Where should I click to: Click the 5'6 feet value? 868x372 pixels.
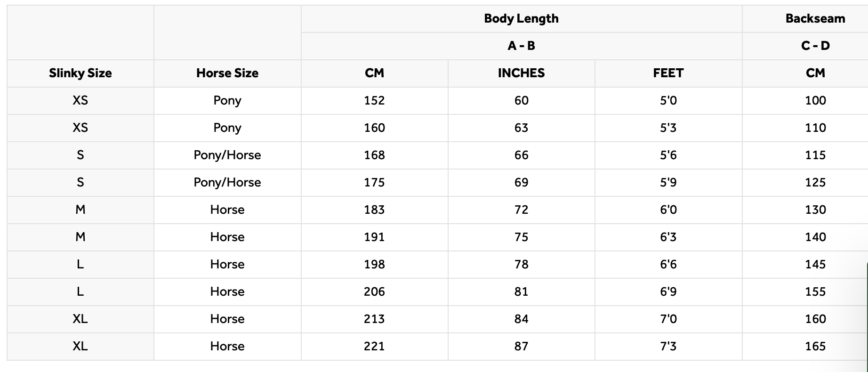coord(668,155)
